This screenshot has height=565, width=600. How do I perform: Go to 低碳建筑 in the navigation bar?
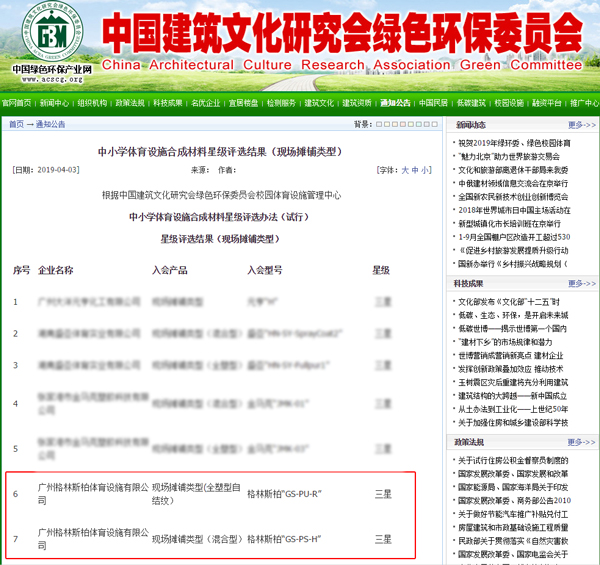tap(471, 103)
